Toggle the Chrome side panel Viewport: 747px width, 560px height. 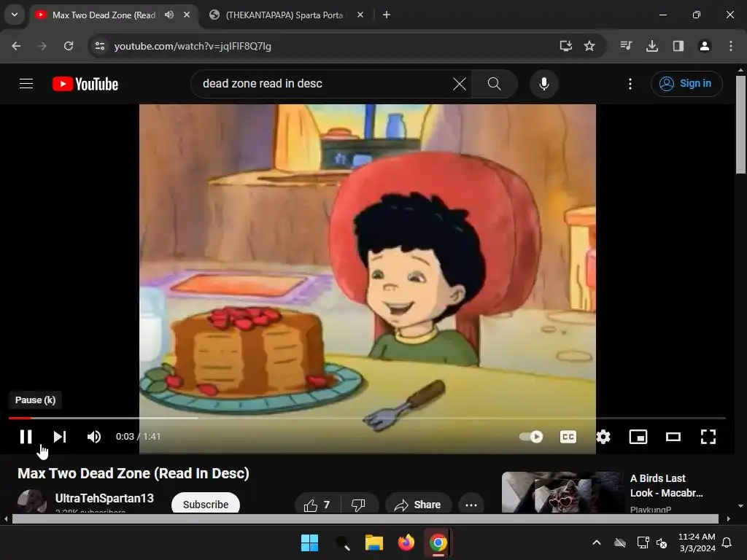(678, 46)
